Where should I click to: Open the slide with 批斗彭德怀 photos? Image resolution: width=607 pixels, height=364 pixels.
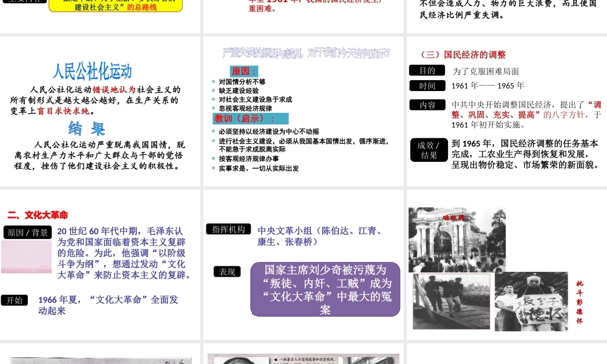(507, 265)
